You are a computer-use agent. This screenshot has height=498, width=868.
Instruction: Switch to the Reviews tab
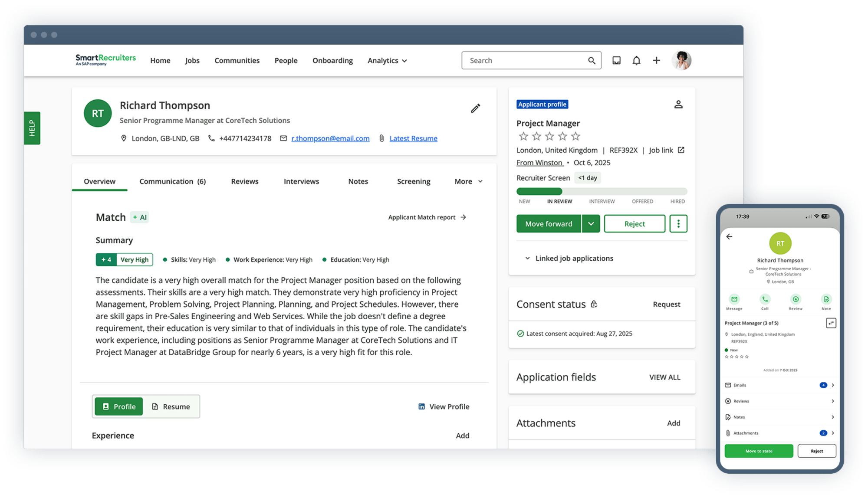245,181
